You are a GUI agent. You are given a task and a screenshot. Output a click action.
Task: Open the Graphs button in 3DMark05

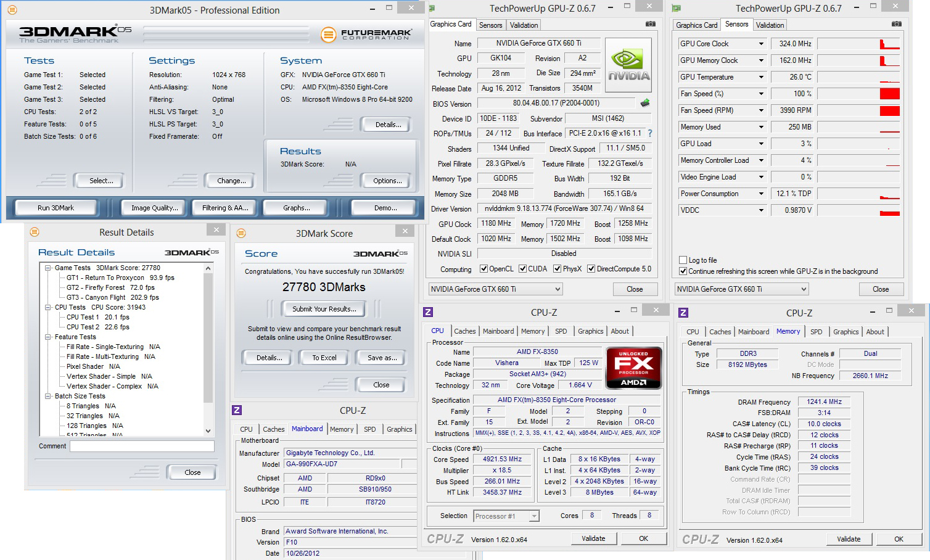pos(297,208)
